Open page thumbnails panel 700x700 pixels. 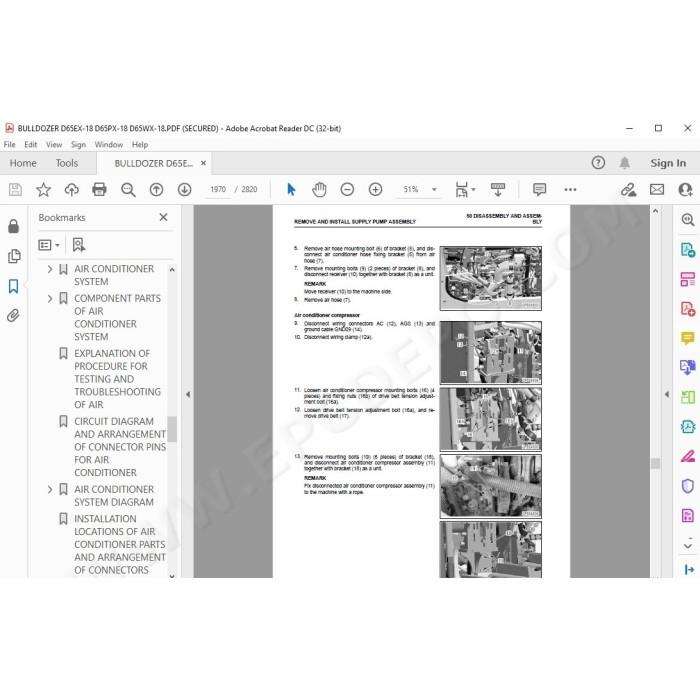[x=14, y=256]
